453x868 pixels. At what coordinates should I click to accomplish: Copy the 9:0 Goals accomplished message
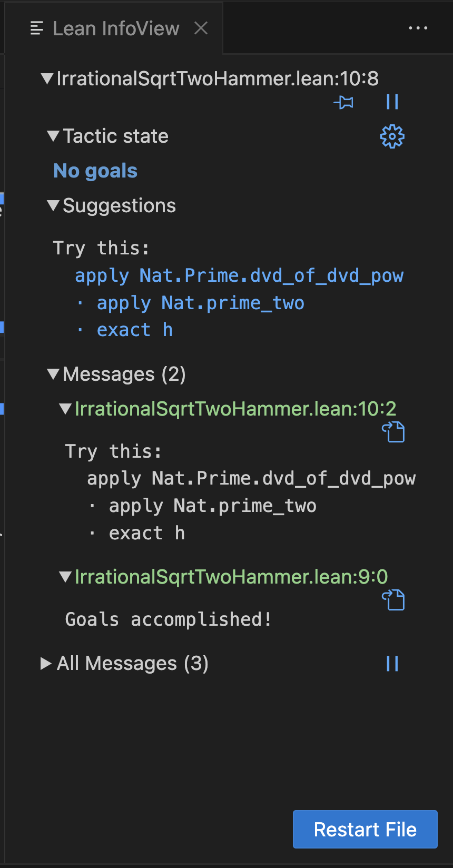coord(393,600)
